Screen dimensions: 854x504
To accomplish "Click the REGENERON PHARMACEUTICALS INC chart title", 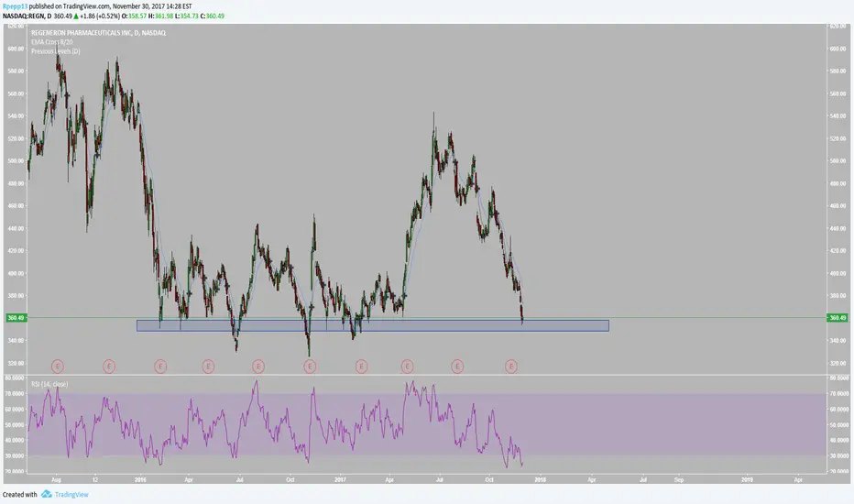I will pos(98,33).
